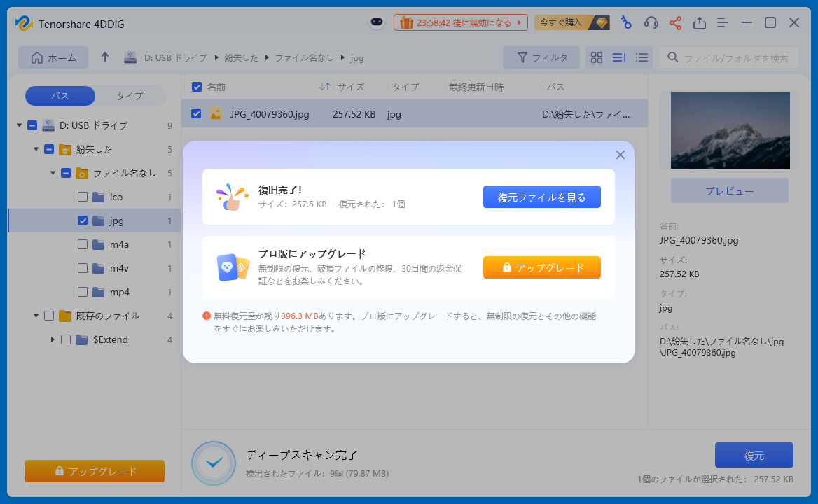818x504 pixels.
Task: Collapse the D: USB ドライブ tree node
Action: click(x=20, y=125)
